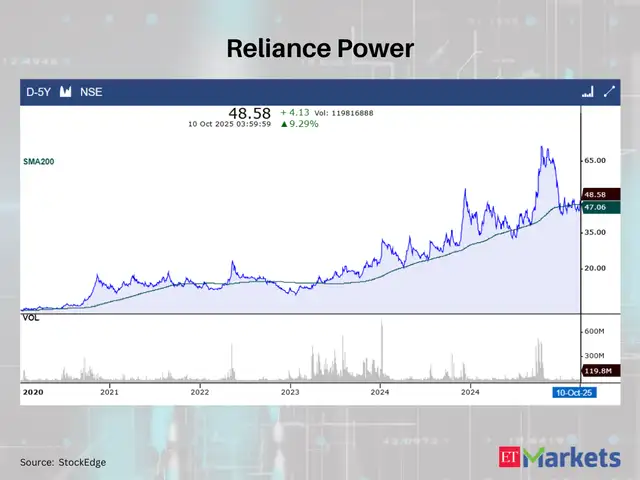The image size is (640, 480).
Task: Click the 2023 label on time axis
Action: point(290,393)
